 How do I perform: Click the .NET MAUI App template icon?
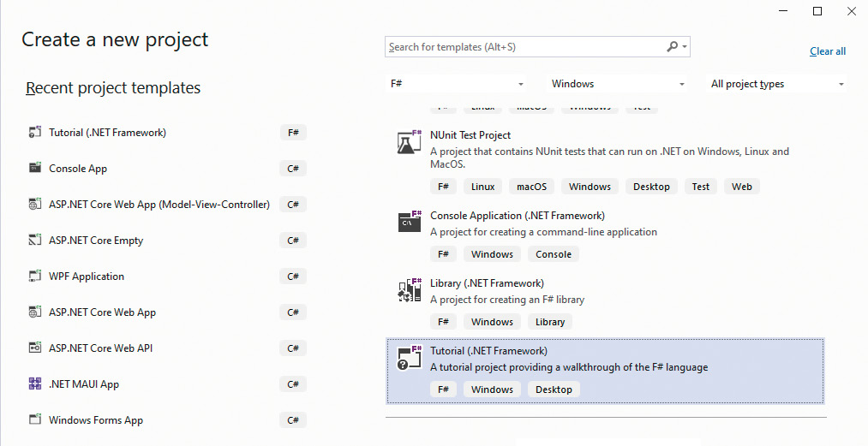[35, 384]
